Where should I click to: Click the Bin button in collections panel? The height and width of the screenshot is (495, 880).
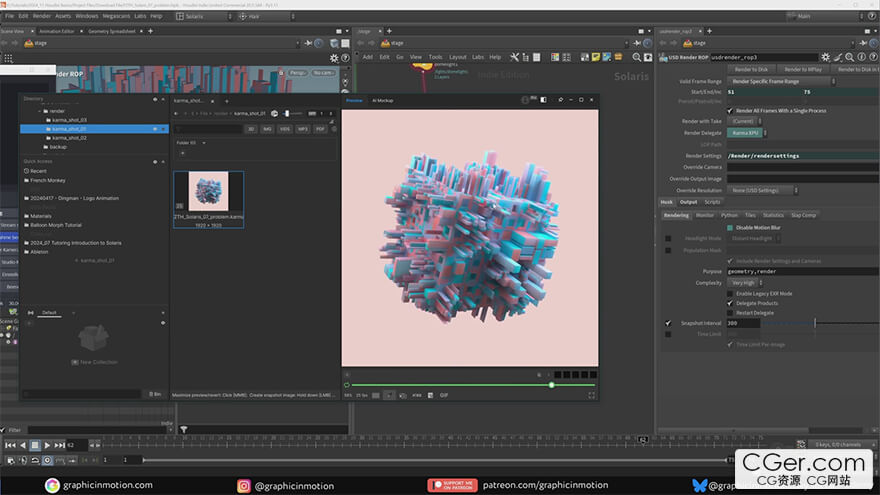153,394
